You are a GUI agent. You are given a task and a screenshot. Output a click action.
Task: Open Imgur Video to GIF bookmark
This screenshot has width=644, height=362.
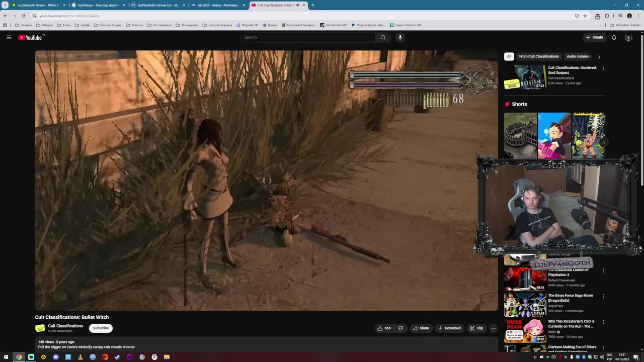[405, 25]
